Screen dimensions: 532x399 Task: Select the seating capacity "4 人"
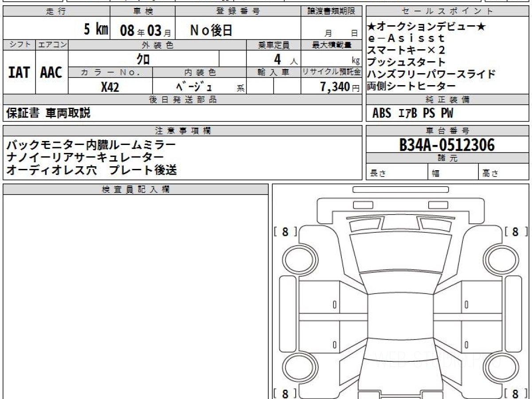tap(286, 59)
